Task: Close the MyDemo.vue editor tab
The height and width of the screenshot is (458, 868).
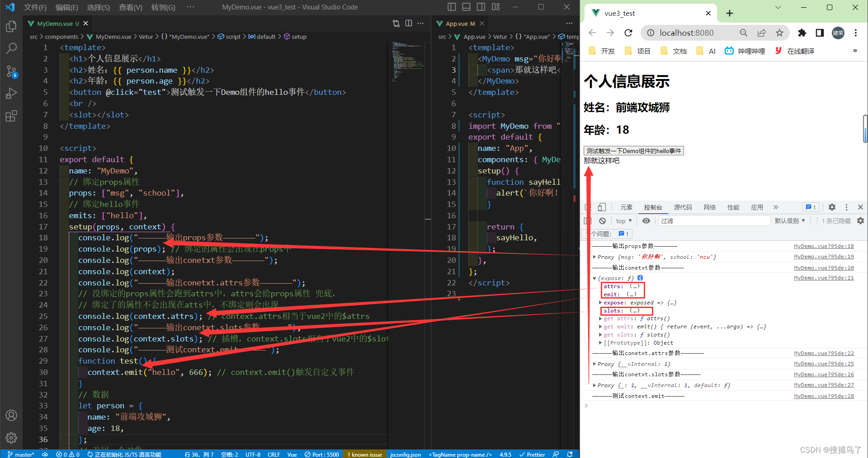Action: tap(85, 23)
